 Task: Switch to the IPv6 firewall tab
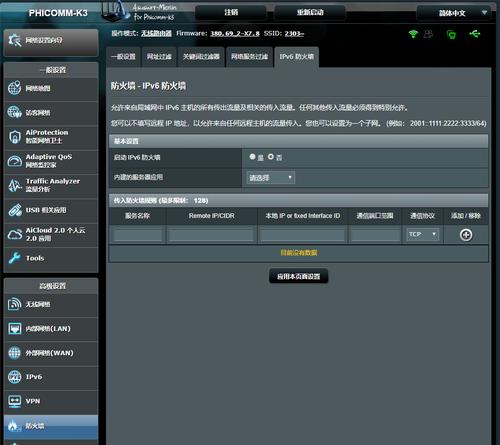click(x=296, y=57)
